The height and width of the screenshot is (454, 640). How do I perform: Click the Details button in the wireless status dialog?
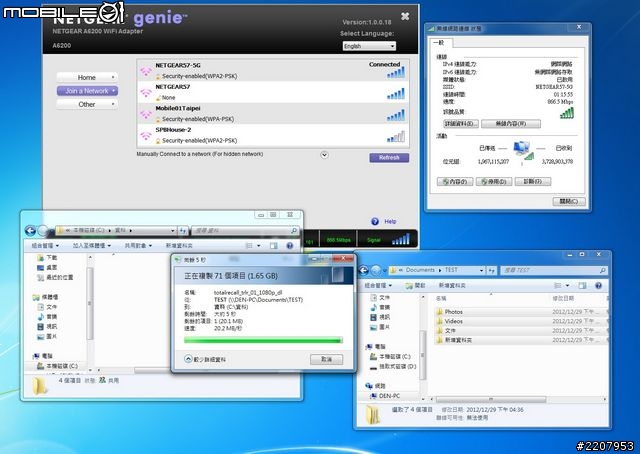click(x=461, y=124)
